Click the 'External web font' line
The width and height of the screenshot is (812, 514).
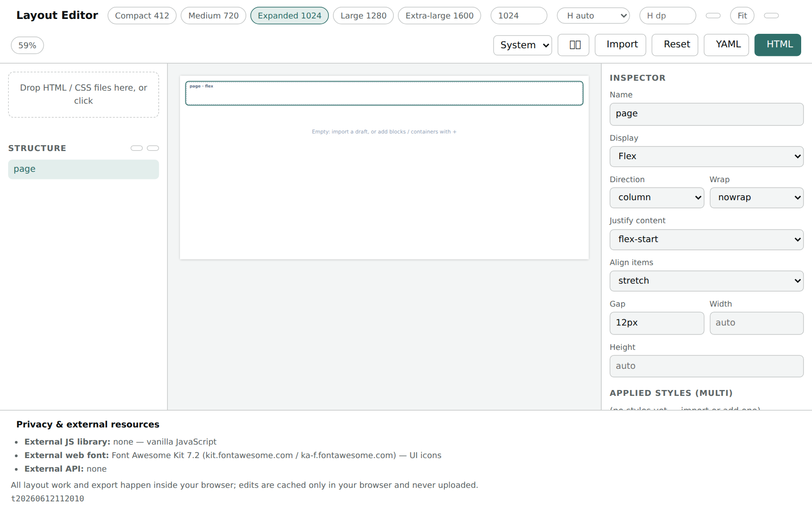(233, 455)
